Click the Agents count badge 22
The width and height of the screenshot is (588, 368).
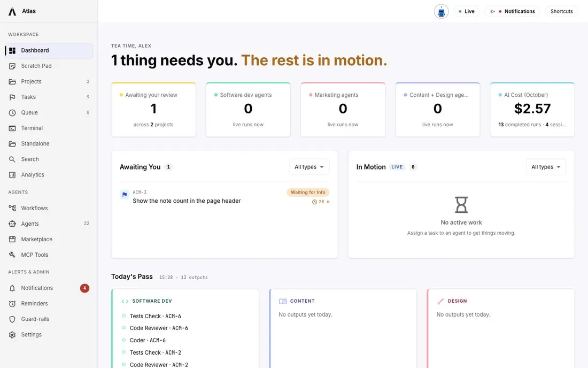tap(87, 224)
